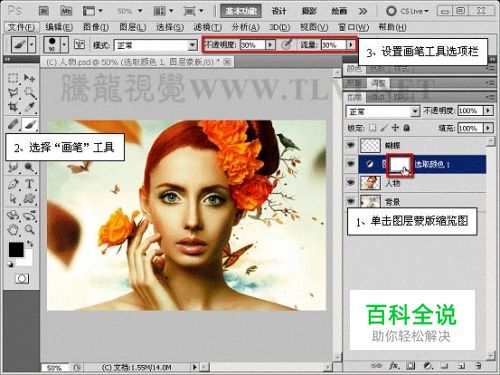Viewport: 500px width, 375px height.
Task: Select the Hand tool
Action: tap(13, 230)
